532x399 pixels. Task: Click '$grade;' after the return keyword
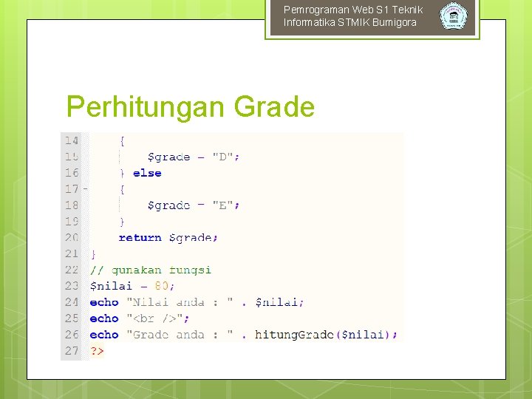coord(194,238)
